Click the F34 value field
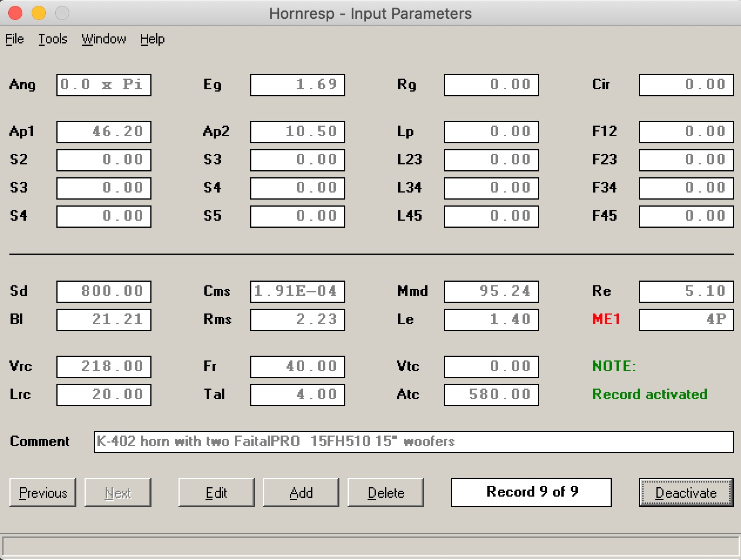Viewport: 741px width, 560px height. click(686, 188)
